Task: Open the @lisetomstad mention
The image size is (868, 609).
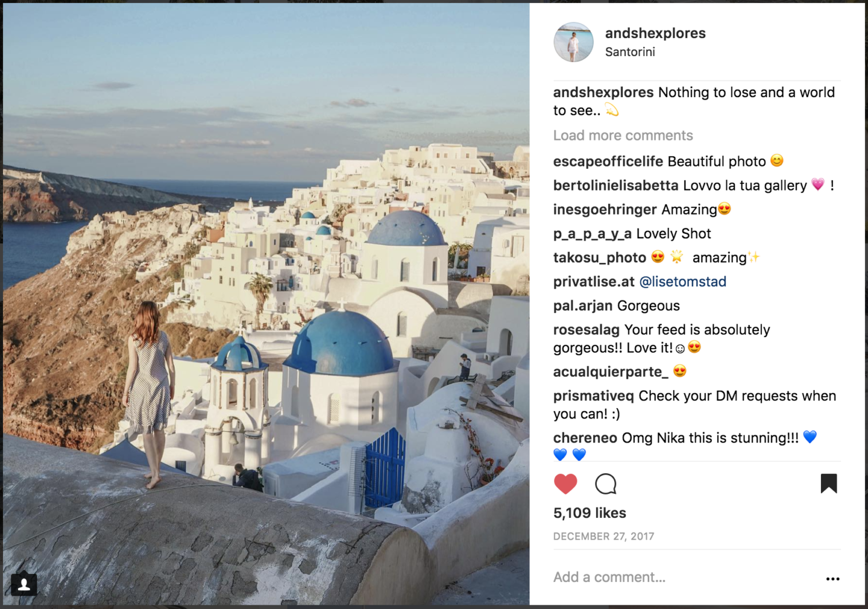Action: click(683, 282)
